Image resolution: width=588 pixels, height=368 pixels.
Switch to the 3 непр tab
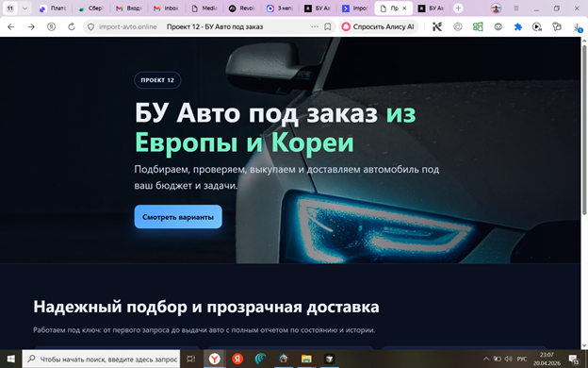(281, 8)
